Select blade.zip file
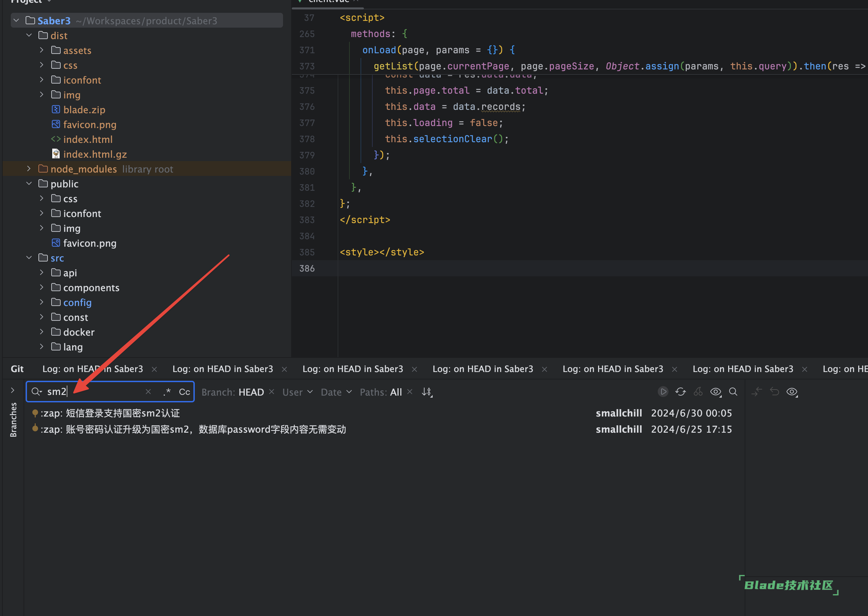This screenshot has width=868, height=616. [84, 110]
